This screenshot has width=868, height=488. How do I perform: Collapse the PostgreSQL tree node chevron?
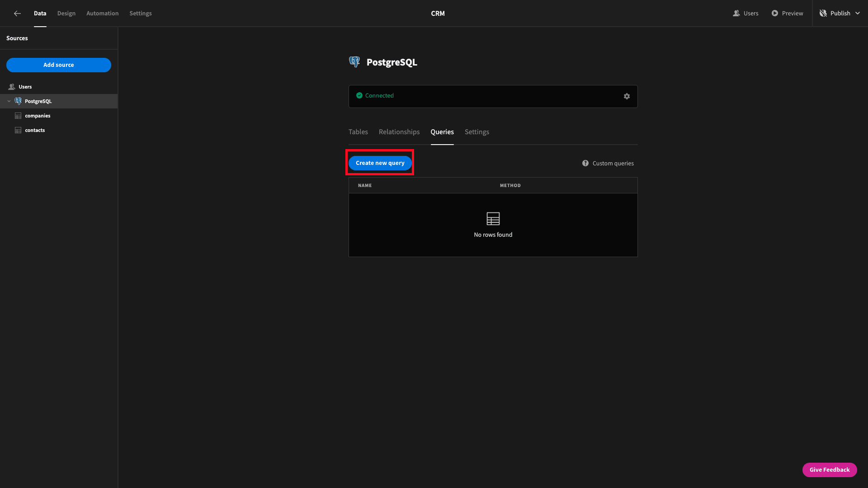pos(9,101)
